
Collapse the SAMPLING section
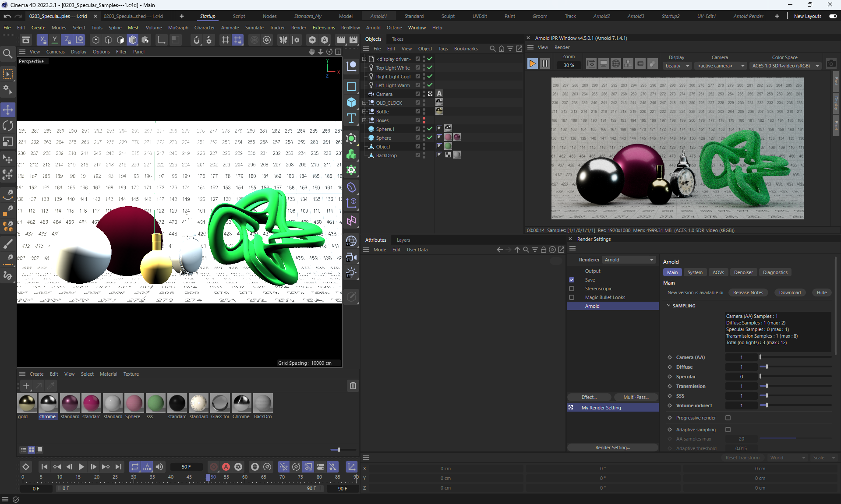tap(668, 306)
